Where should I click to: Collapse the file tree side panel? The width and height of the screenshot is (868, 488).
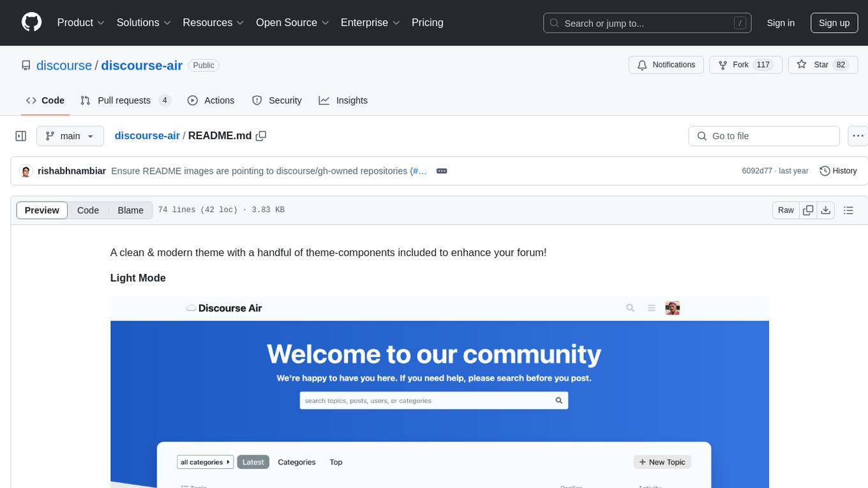click(x=21, y=136)
